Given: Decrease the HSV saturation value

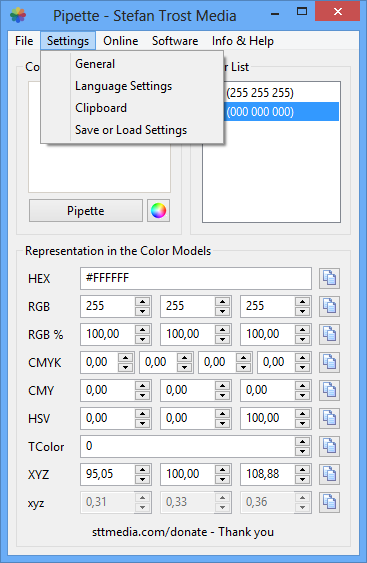Looking at the screenshot, I should coord(223,423).
